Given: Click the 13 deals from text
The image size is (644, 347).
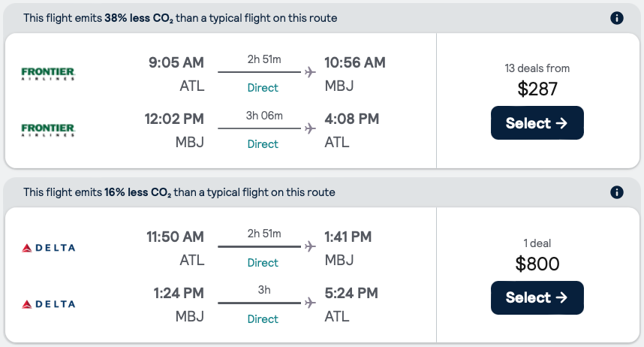Looking at the screenshot, I should [537, 68].
